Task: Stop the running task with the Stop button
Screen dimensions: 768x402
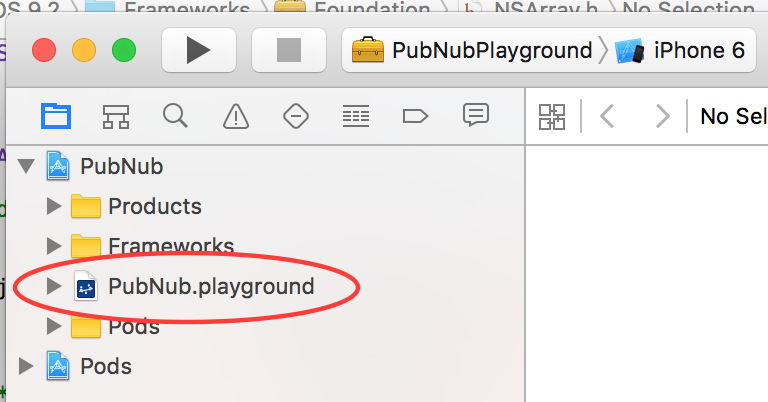Action: [288, 50]
